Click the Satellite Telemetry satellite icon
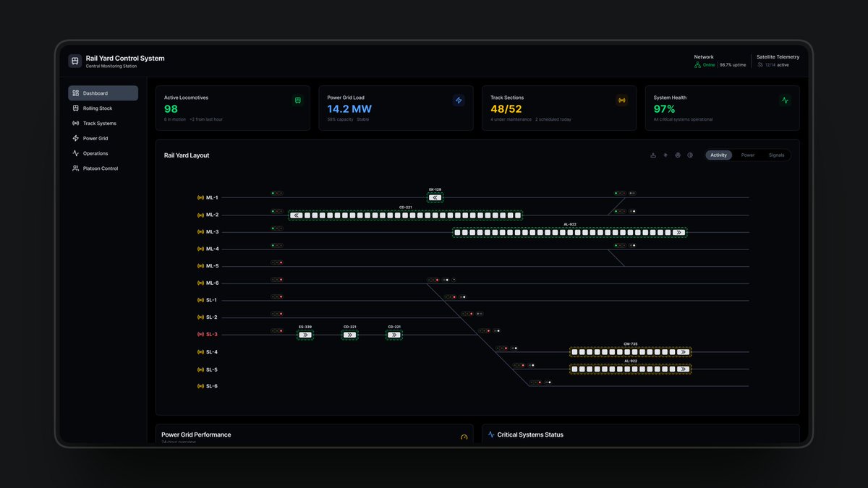Screen dimensions: 868x488 pos(760,65)
